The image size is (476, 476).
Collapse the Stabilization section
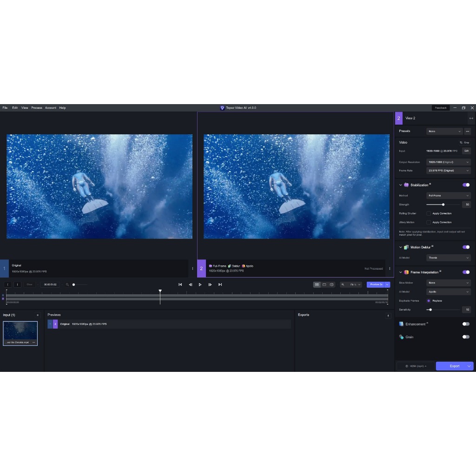coord(400,185)
